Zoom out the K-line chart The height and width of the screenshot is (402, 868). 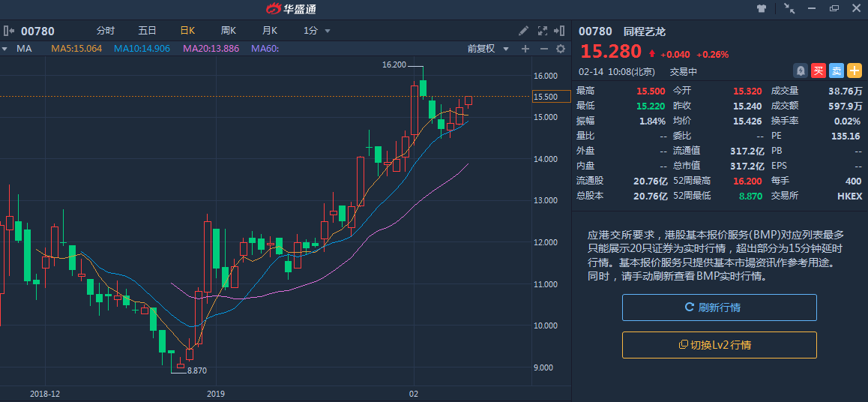pyautogui.click(x=543, y=49)
